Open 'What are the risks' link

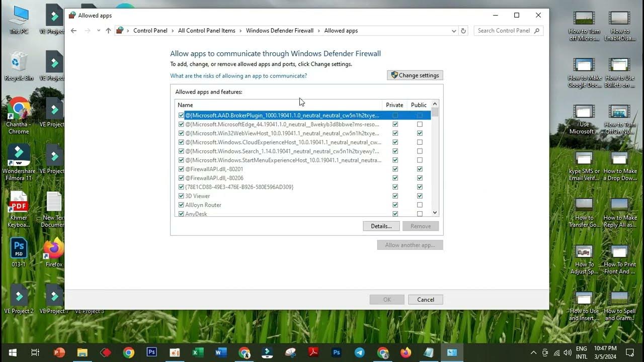[238, 76]
